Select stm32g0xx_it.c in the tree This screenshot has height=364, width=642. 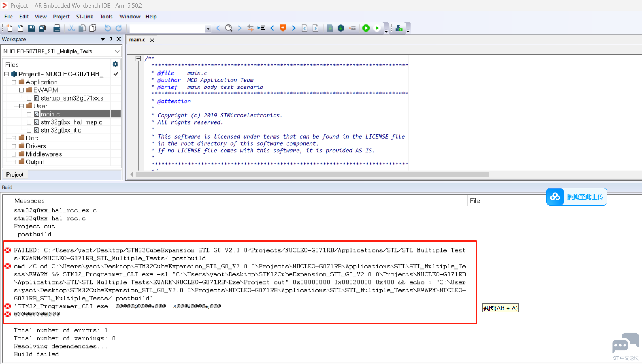[61, 130]
